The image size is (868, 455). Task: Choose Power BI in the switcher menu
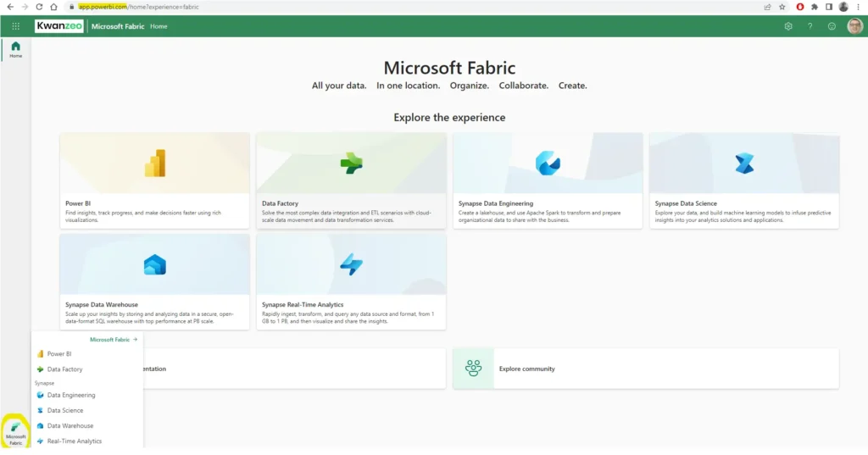59,354
